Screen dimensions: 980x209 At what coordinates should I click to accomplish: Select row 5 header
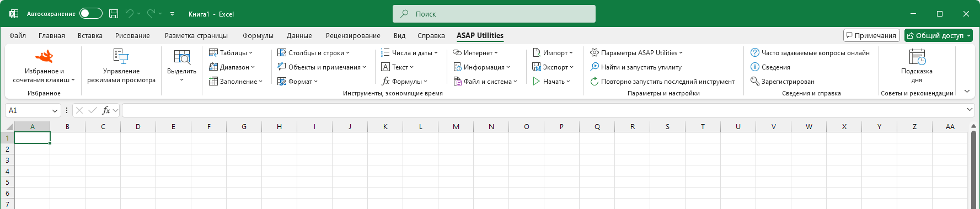point(7,182)
